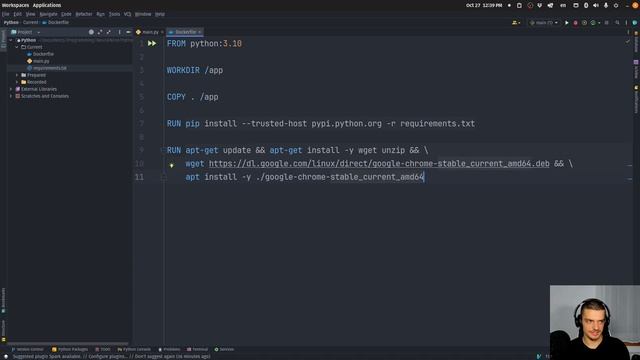The height and width of the screenshot is (360, 640).
Task: Click the google-chrome download URL on line 10
Action: (x=379, y=164)
